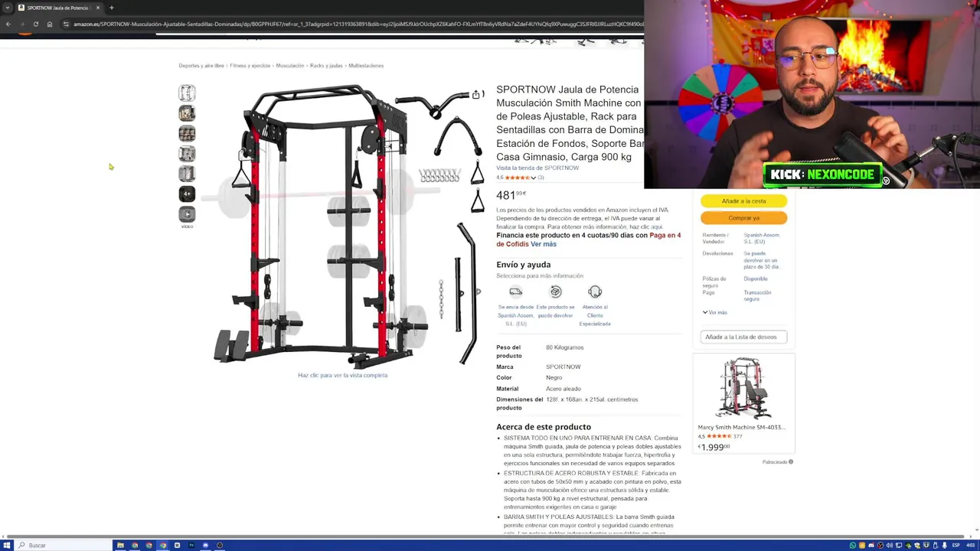The width and height of the screenshot is (980, 551).
Task: Switch to the SPORTNOW Jaula de Potencia tab
Action: pos(58,8)
